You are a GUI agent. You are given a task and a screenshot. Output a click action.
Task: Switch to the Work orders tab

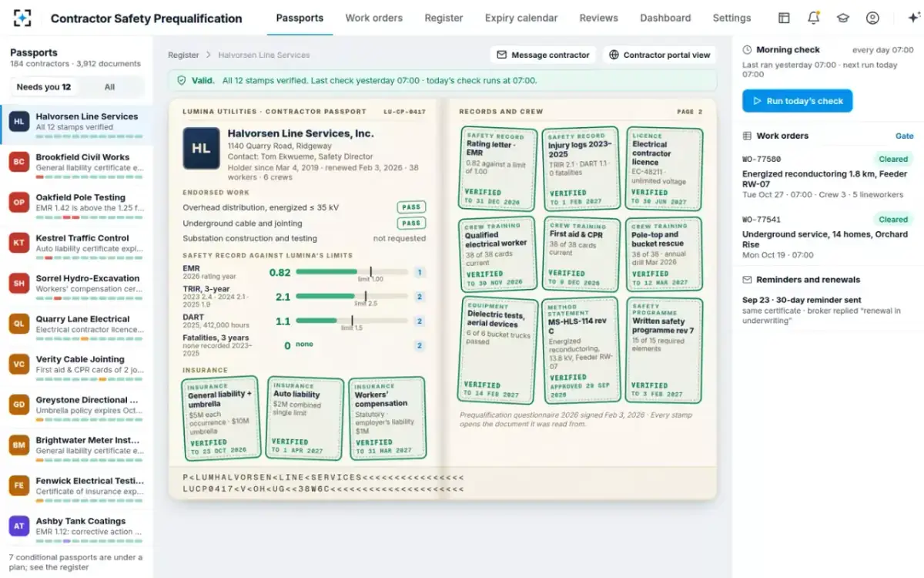[x=373, y=18]
